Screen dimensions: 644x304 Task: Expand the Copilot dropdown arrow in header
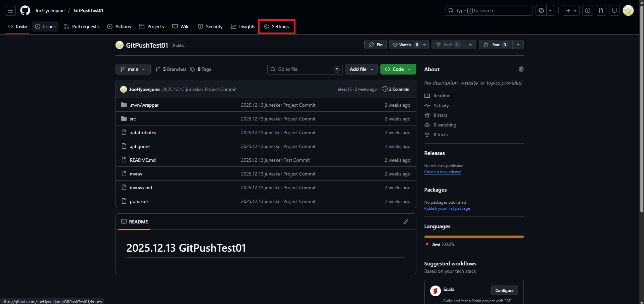click(550, 10)
